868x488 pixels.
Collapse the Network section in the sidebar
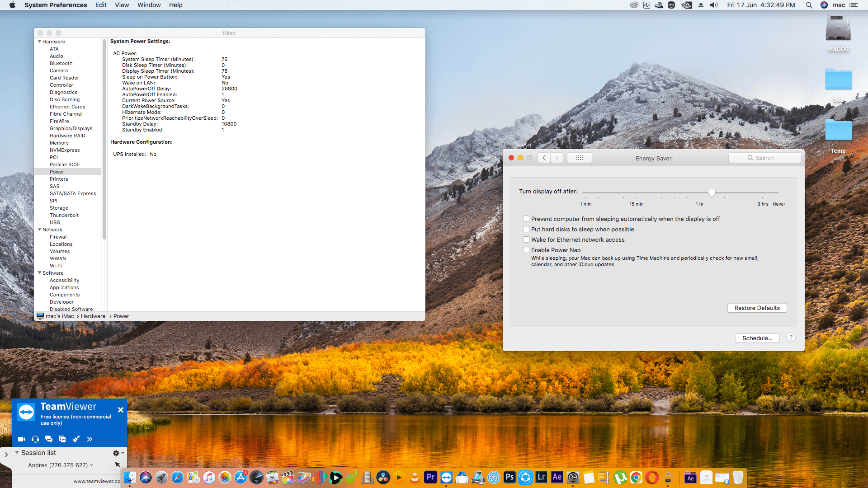point(40,230)
